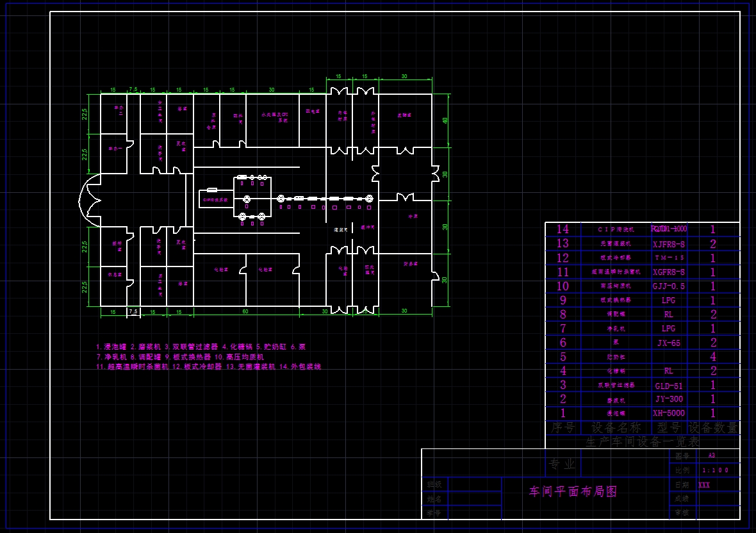
Task: Select the 'JX-65' model cell
Action: coord(669,343)
